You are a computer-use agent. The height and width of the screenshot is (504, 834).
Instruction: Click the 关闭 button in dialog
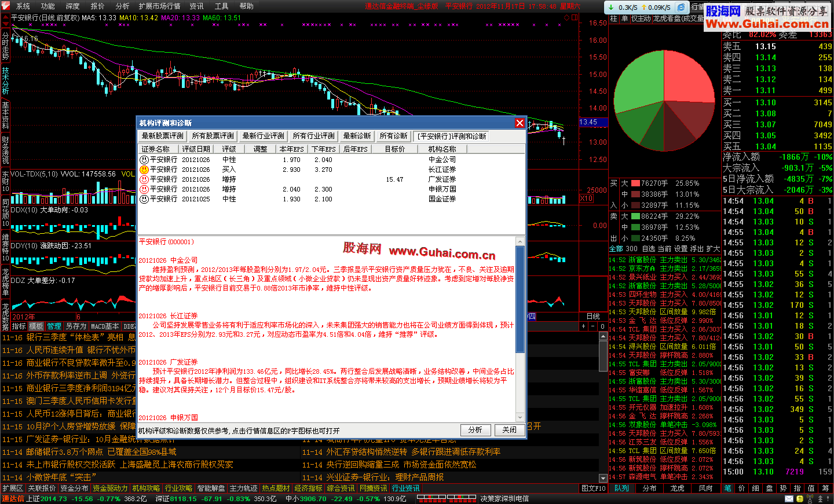[x=510, y=430]
